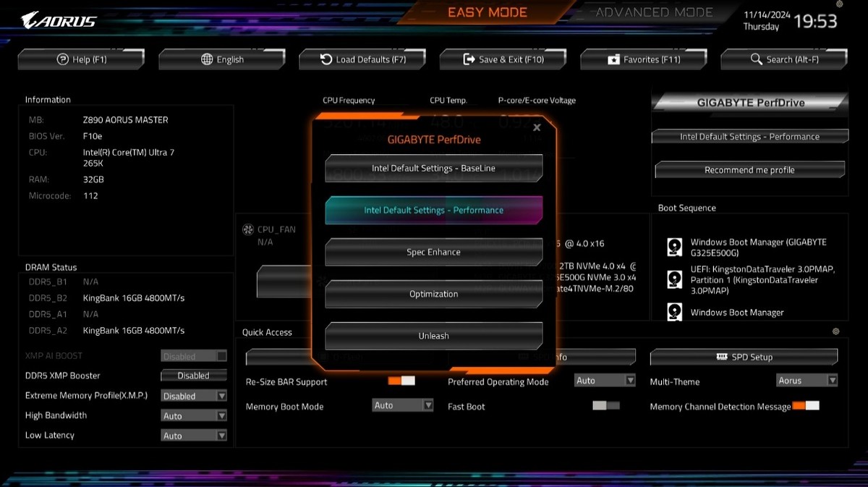Toggle Memory Channel Detection Message switch
The height and width of the screenshot is (487, 868).
pos(806,406)
